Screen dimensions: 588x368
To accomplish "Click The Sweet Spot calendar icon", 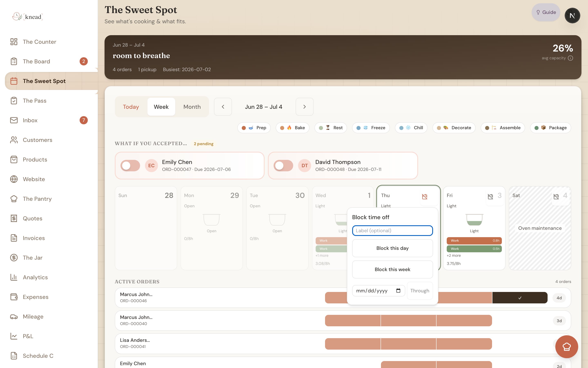I will pyautogui.click(x=14, y=81).
